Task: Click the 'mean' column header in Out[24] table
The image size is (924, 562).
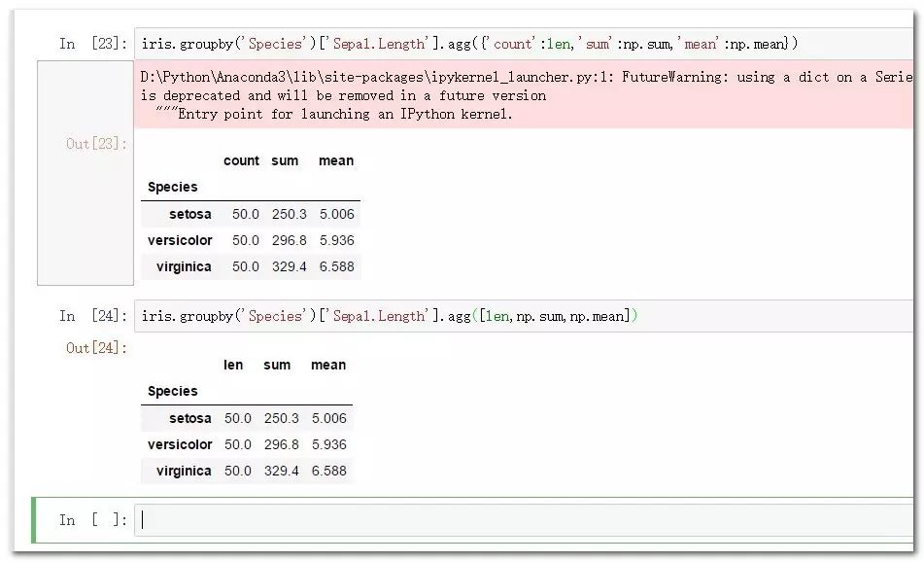Action: (x=328, y=365)
